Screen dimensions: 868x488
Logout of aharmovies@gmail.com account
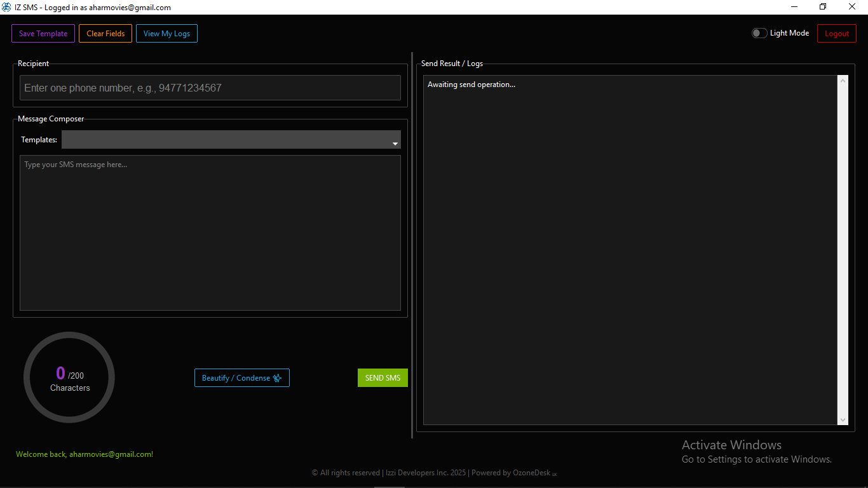pyautogui.click(x=836, y=33)
